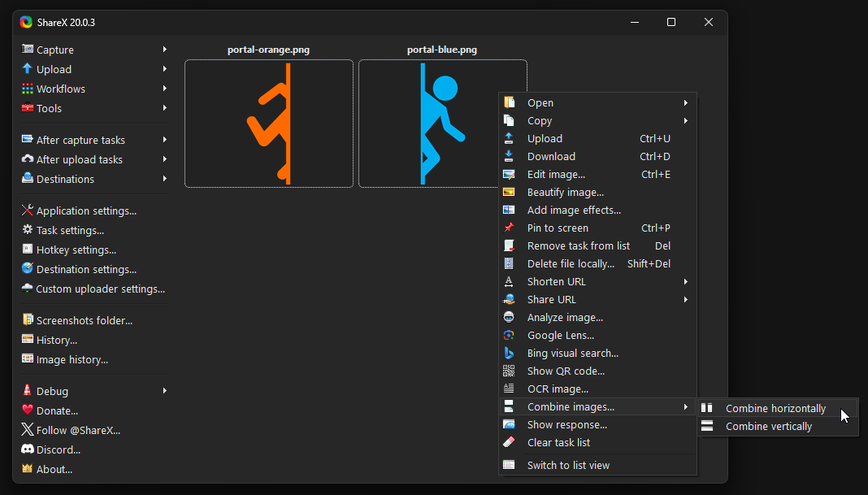Screen dimensions: 868x495
Task: Click the Destination settings globe icon
Action: click(x=27, y=268)
